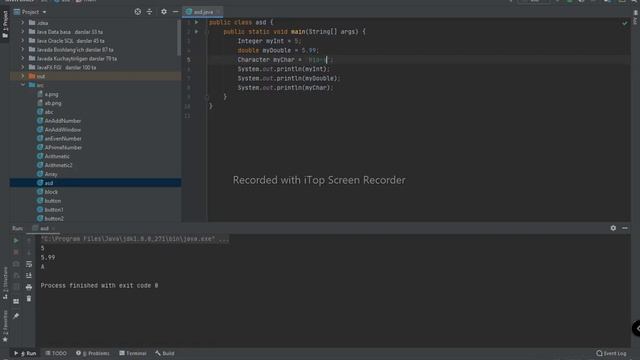Select AnAddWindow class in project tree
The height and width of the screenshot is (360, 640).
tap(63, 130)
